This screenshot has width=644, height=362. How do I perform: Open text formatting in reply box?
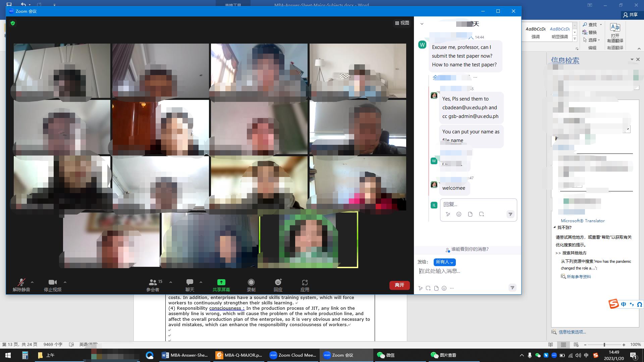point(448,214)
